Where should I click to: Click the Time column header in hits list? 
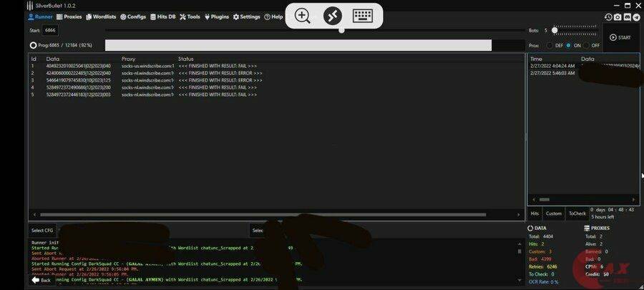coord(536,59)
